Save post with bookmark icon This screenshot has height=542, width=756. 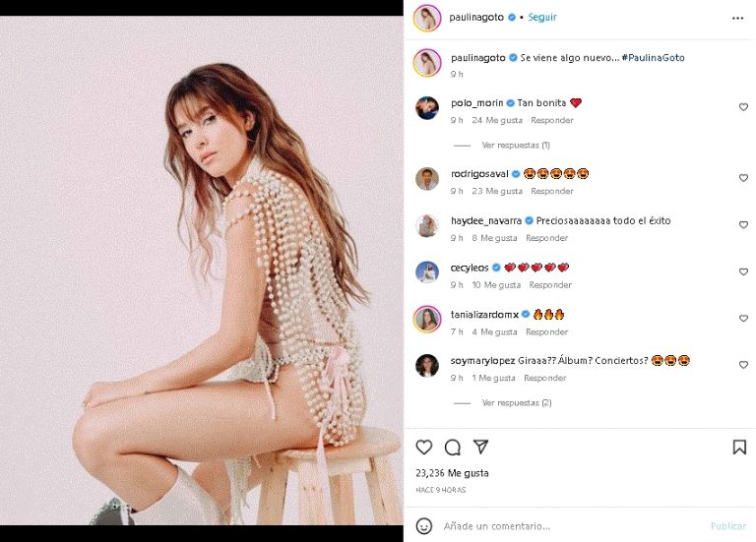(x=739, y=448)
